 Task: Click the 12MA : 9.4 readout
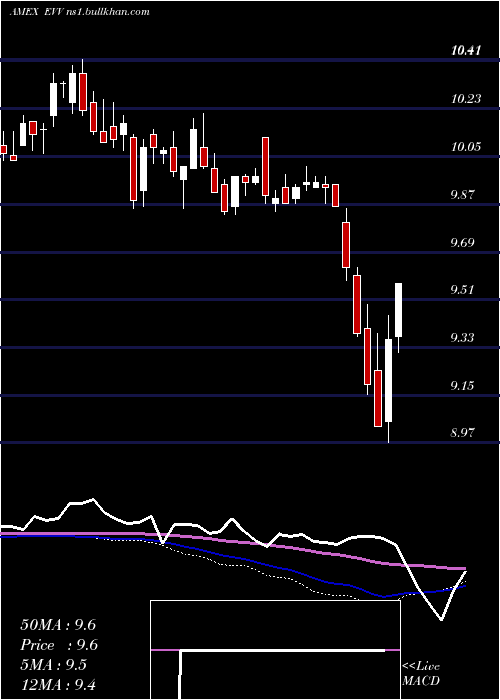(58, 685)
